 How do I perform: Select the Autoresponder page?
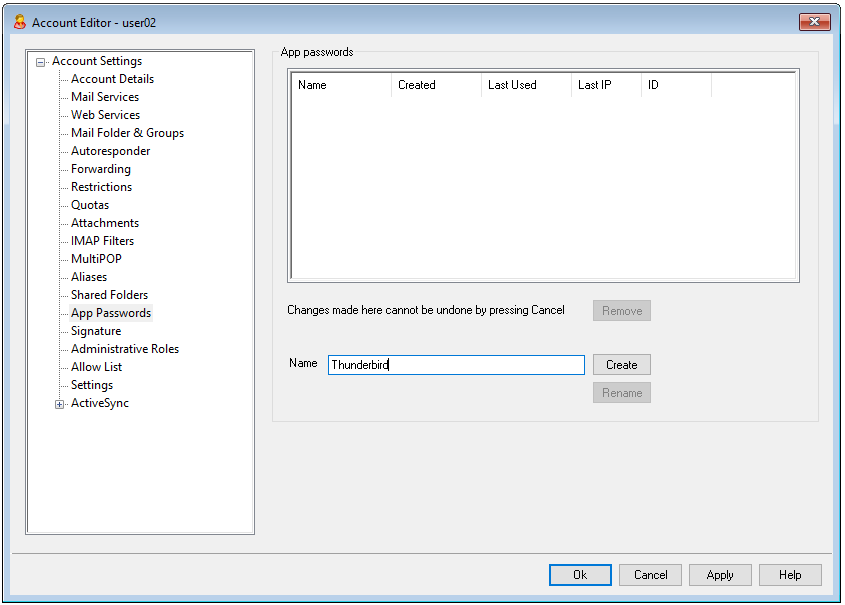coord(109,151)
